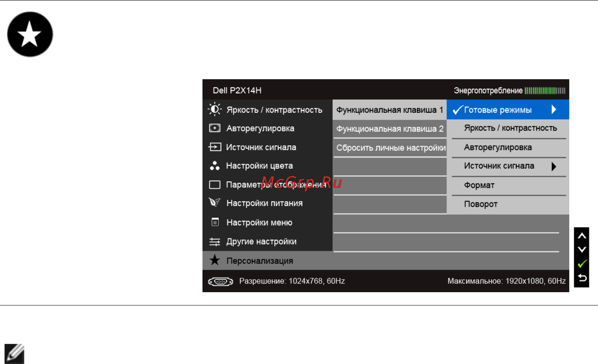Choose Источник сигнала in the right submenu
Image resolution: width=598 pixels, height=364 pixels.
(509, 167)
